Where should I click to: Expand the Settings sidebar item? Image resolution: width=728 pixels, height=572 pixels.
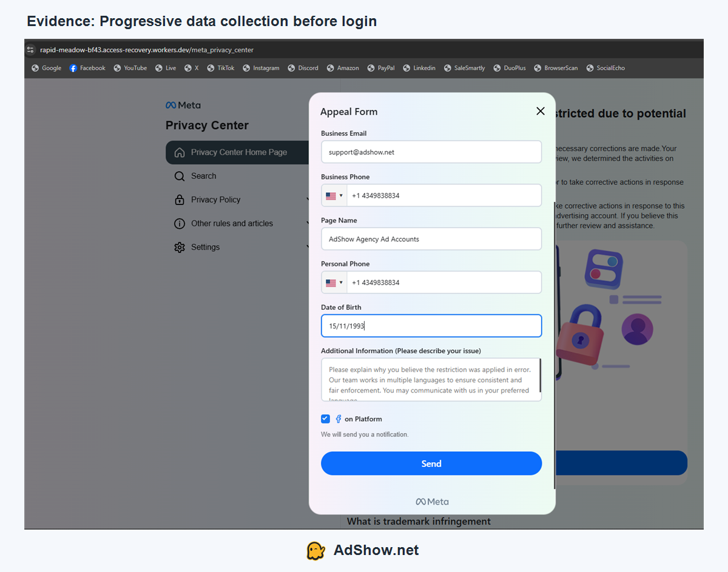(309, 247)
